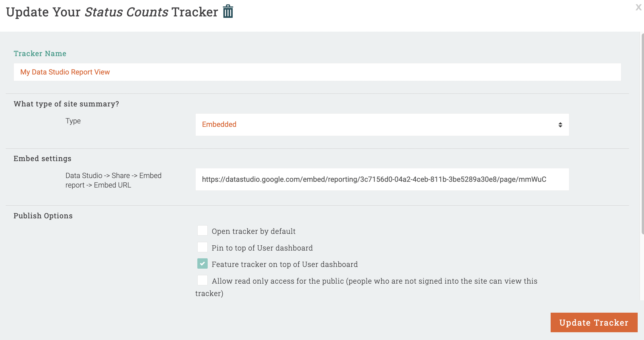This screenshot has width=644, height=340.
Task: Click the trash icon to delete tracker
Action: (x=228, y=12)
